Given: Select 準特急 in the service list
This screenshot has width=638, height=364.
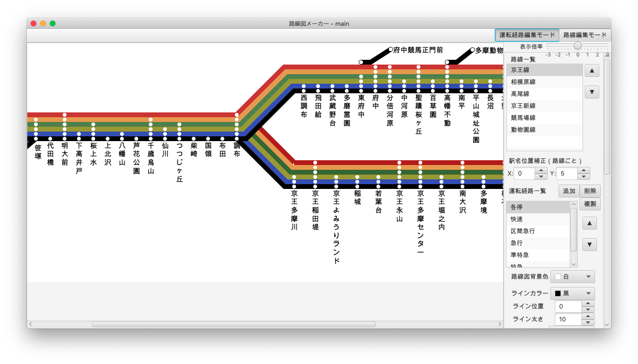Looking at the screenshot, I should pos(538,255).
